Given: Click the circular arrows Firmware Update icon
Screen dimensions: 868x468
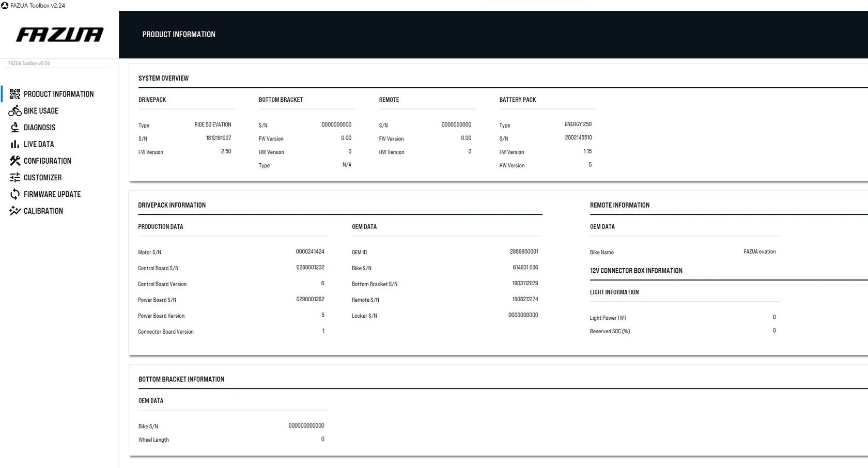Looking at the screenshot, I should pos(15,194).
